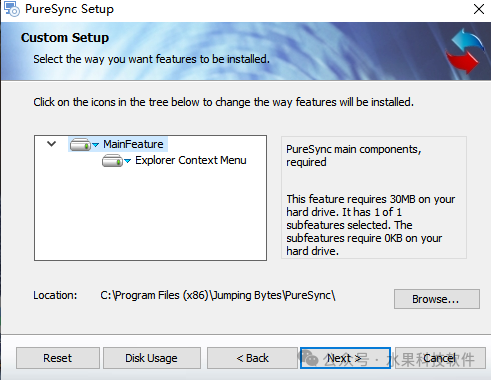Click the MainFeature hard drive icon
Image resolution: width=491 pixels, height=380 pixels.
click(x=80, y=145)
